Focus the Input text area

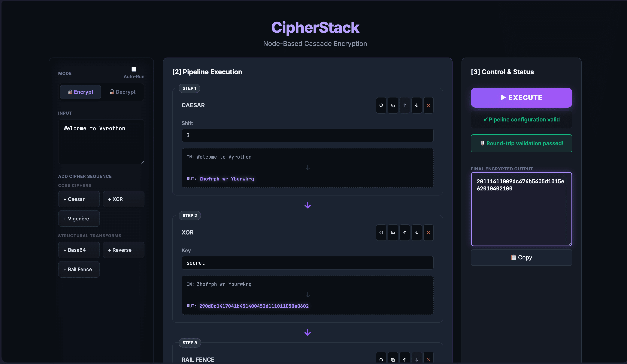[x=101, y=142]
